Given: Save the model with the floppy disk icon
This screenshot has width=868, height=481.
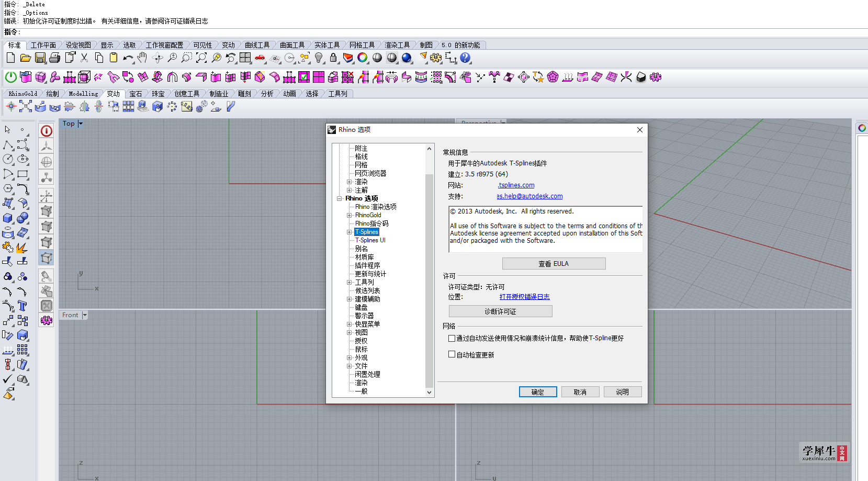Looking at the screenshot, I should (x=40, y=58).
